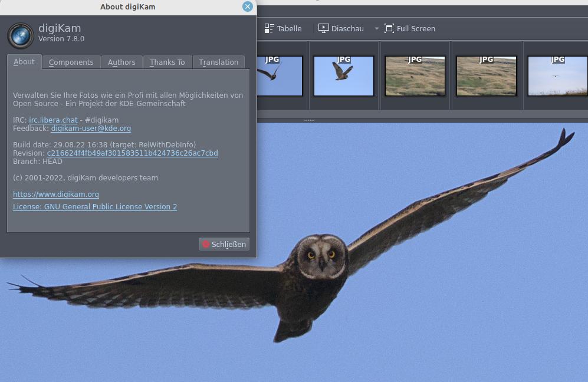Click the Full Screen frame icon

(x=389, y=28)
